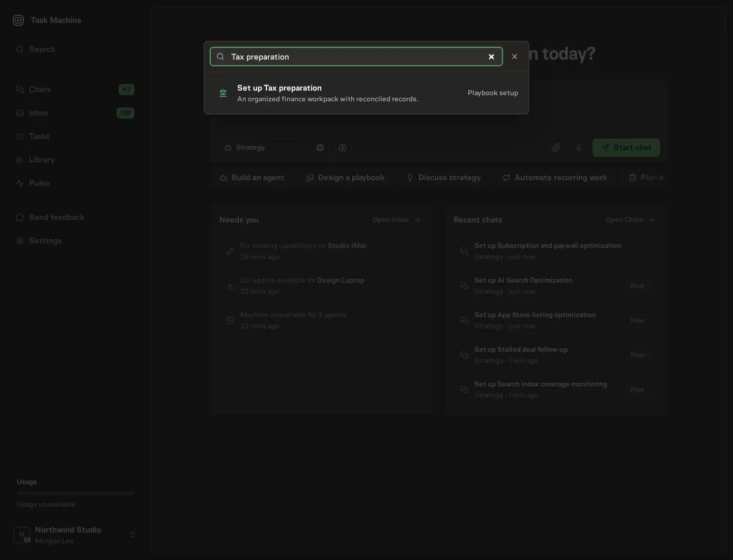The image size is (733, 560).
Task: Click the Usage progress bar
Action: tap(75, 493)
